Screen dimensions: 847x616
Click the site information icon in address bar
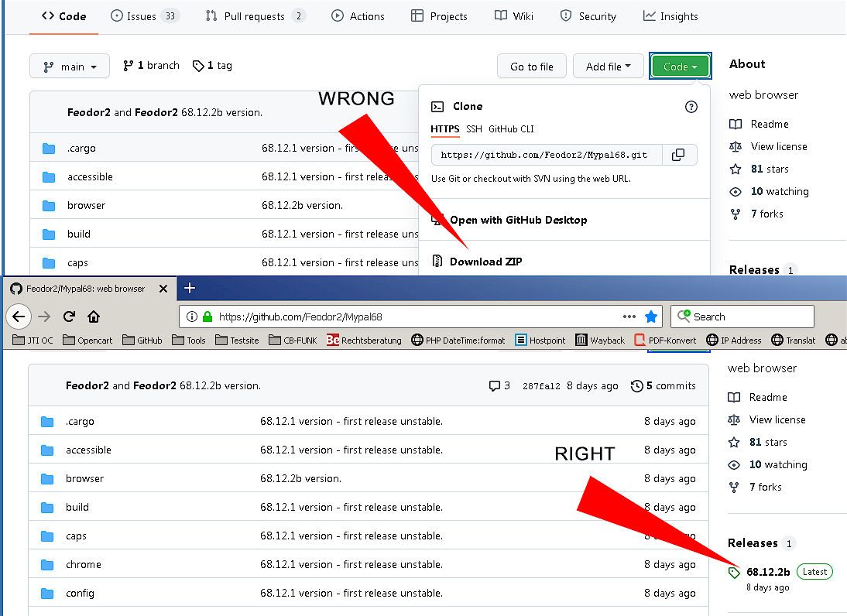[192, 317]
